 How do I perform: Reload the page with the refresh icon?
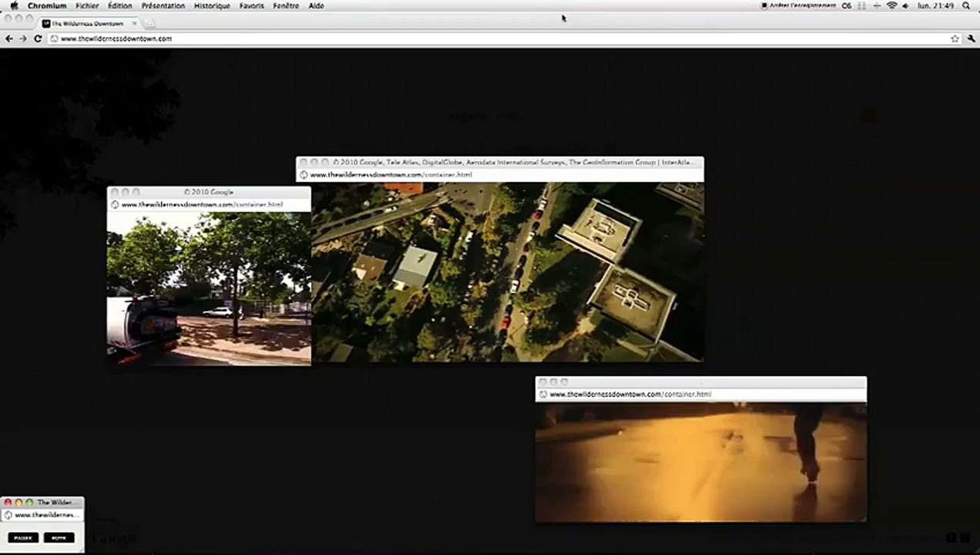coord(38,39)
